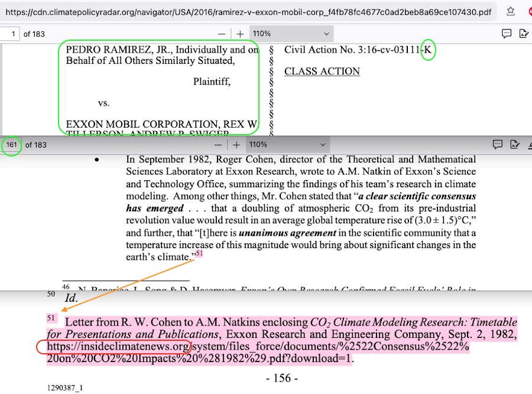The image size is (532, 394).
Task: Open the https://insideclimatenews.org link
Action: pyautogui.click(x=118, y=347)
